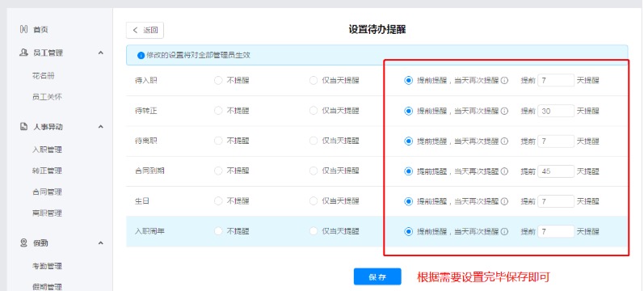The height and width of the screenshot is (291, 644).
Task: Click the 员工管理 section heading
Action: tap(48, 53)
